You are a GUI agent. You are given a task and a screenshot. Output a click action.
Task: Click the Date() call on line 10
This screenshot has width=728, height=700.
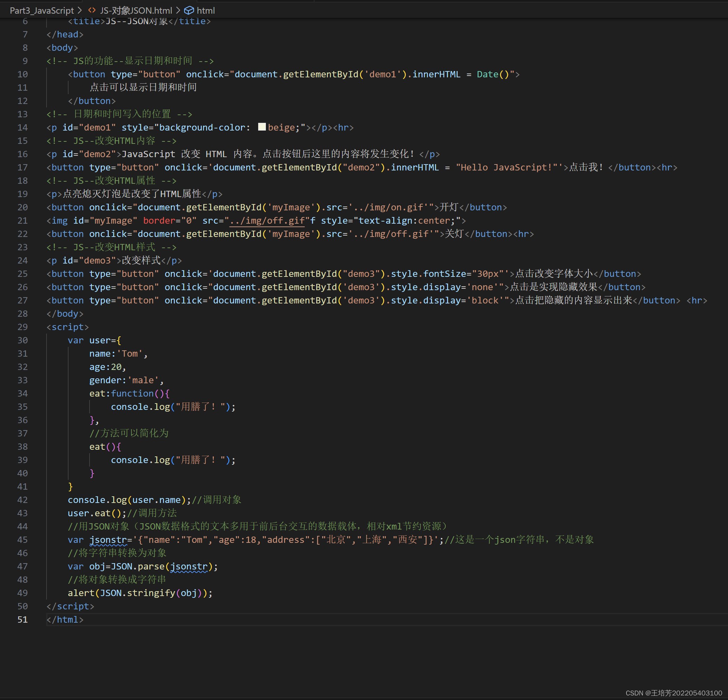(493, 74)
